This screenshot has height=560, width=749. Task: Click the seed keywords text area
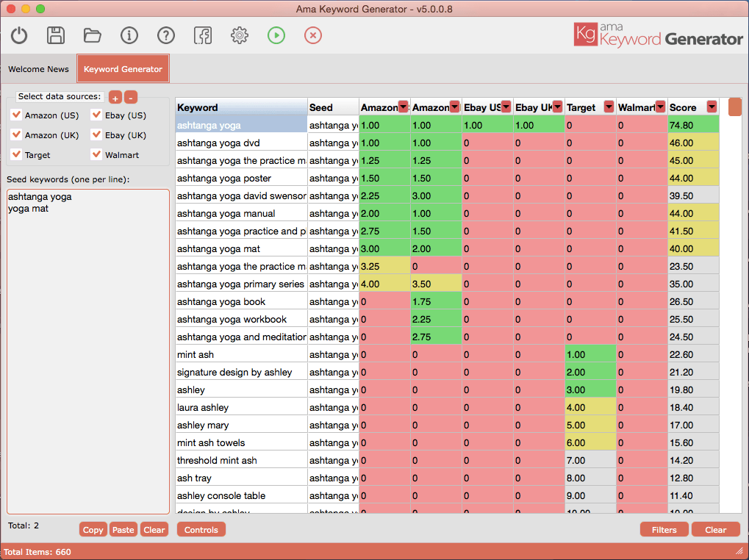[x=88, y=351]
